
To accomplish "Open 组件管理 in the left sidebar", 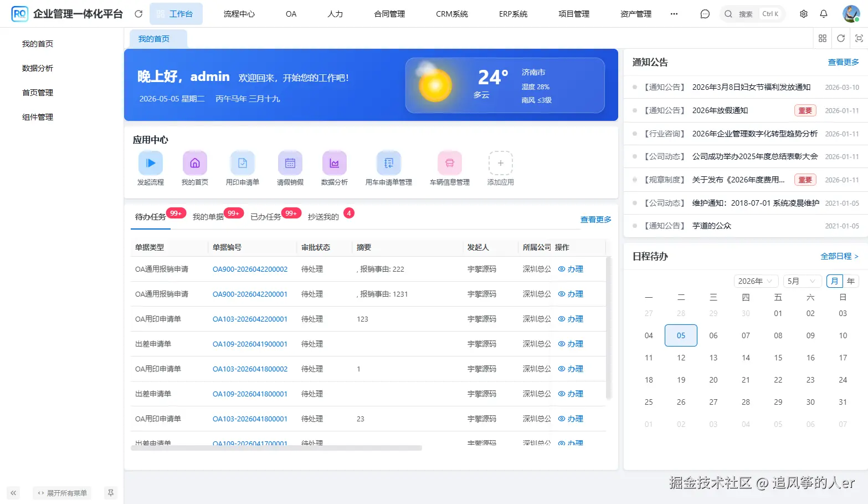I will [x=38, y=117].
